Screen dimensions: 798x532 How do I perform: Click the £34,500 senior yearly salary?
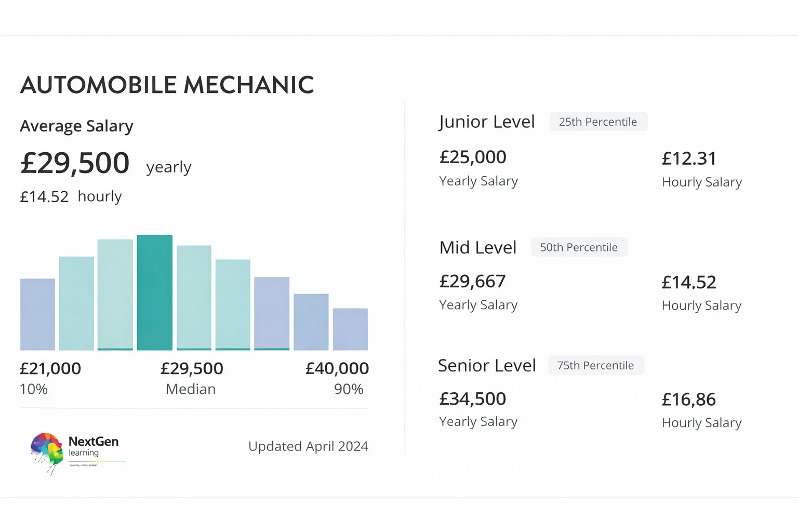click(473, 398)
